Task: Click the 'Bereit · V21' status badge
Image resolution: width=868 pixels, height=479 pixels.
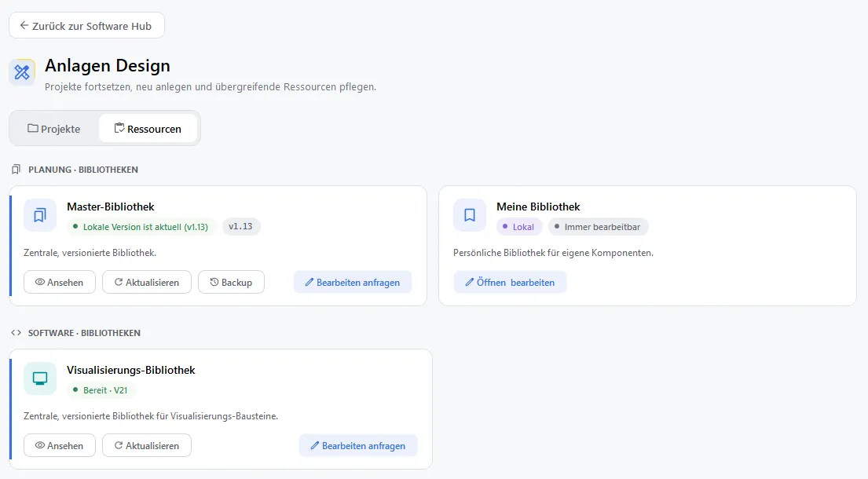Action: [101, 390]
